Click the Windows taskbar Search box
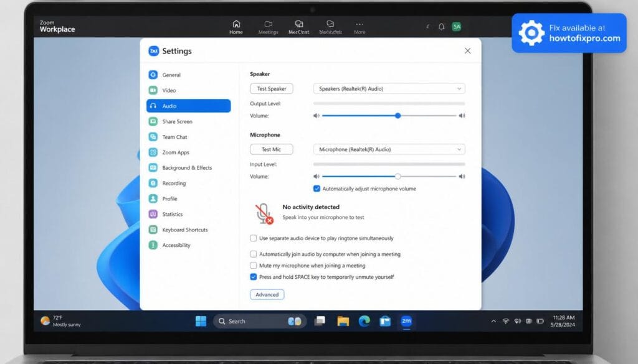The height and width of the screenshot is (364, 638). (x=260, y=321)
